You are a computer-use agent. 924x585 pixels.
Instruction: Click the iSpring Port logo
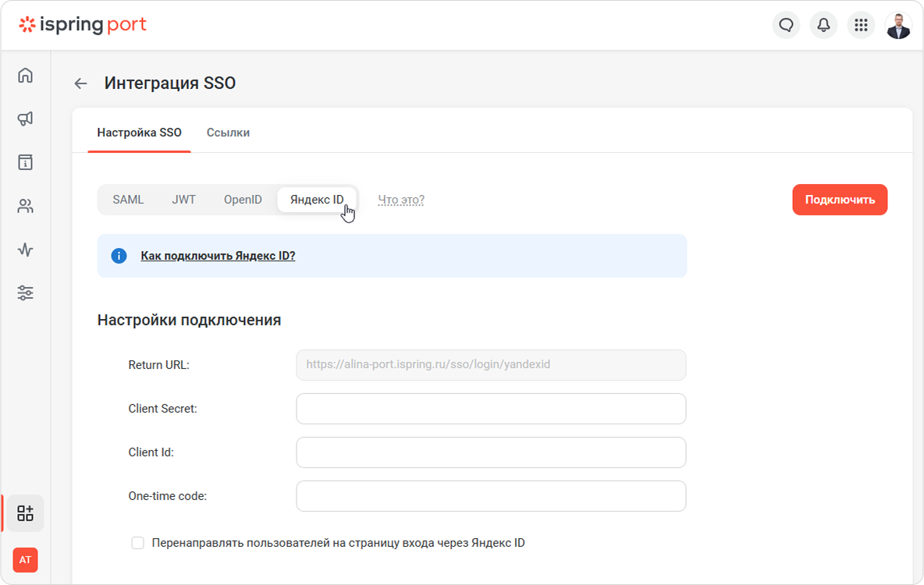point(83,25)
